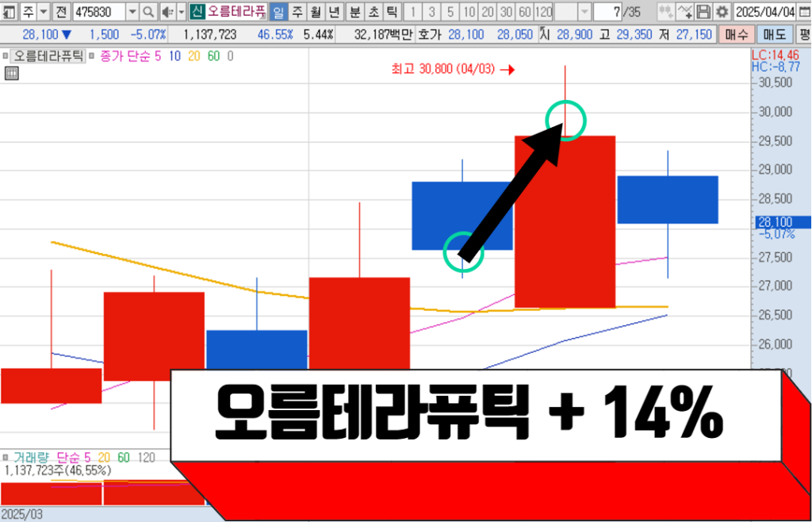This screenshot has width=812, height=522.
Task: Switch to 월 monthly chart period
Action: [316, 11]
